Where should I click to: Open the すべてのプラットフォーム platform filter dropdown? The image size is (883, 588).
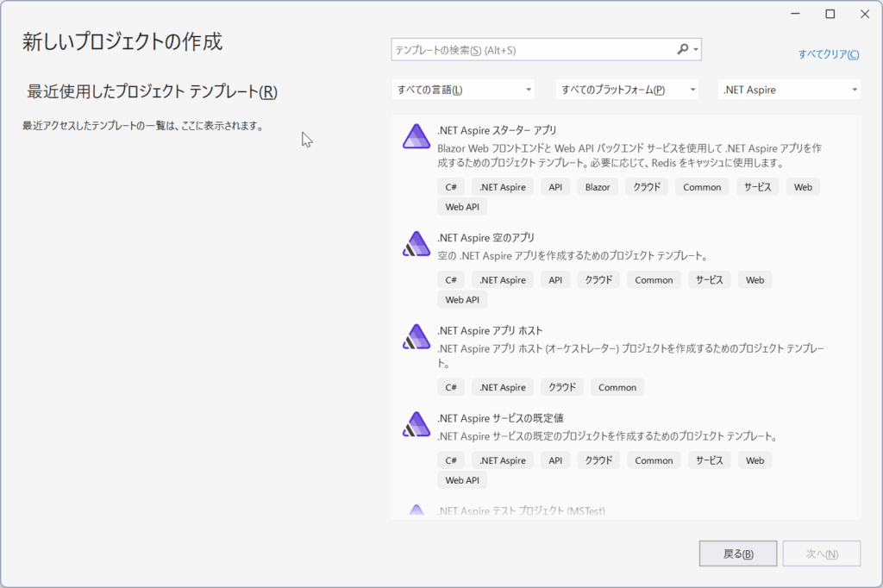628,90
